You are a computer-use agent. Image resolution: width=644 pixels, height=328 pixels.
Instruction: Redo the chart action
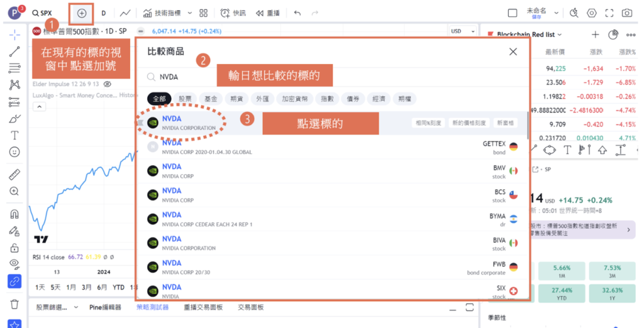[x=314, y=13]
